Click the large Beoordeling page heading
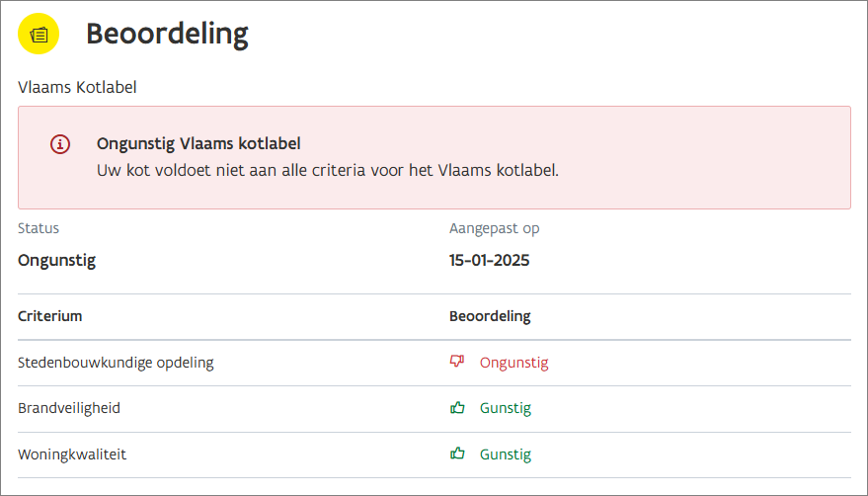 pyautogui.click(x=167, y=35)
